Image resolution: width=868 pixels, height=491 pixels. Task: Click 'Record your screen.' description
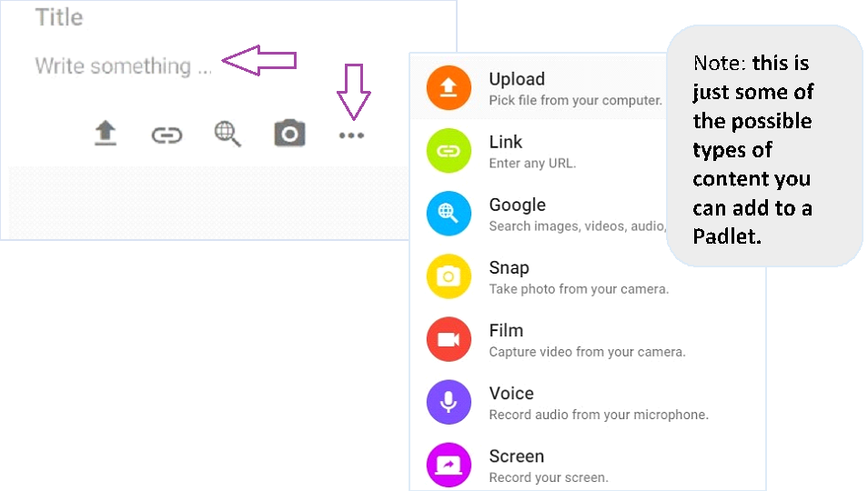point(548,477)
